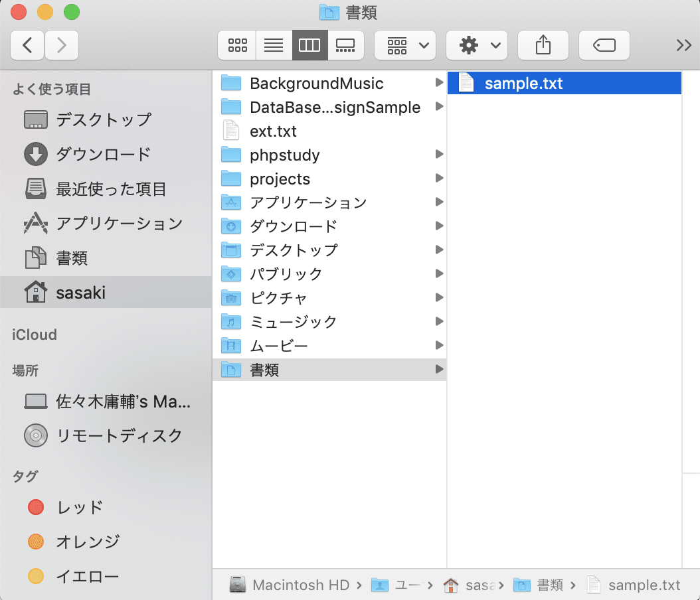Filter by イエロー tag
700x600 pixels.
tap(106, 576)
